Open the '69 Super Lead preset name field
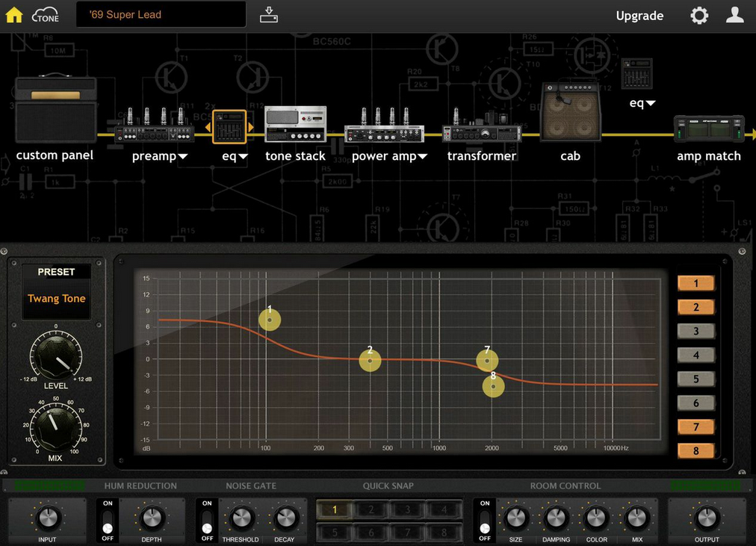The width and height of the screenshot is (756, 546). tap(161, 14)
